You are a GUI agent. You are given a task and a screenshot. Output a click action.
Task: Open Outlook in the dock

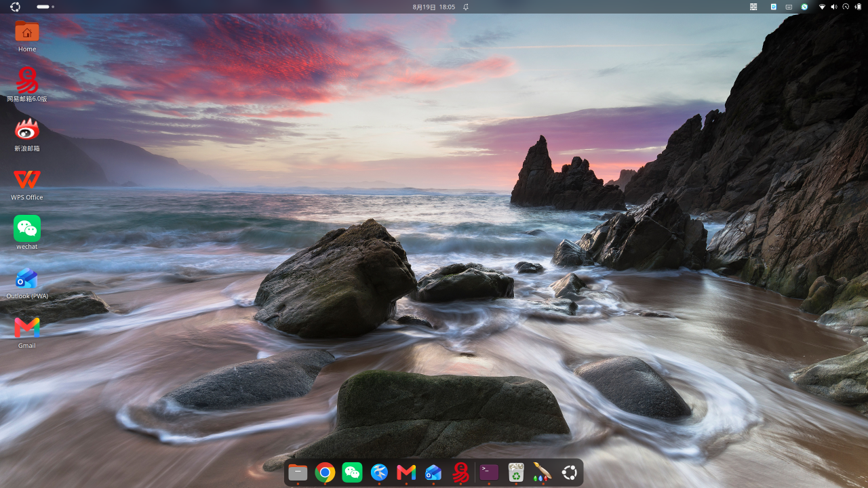(x=433, y=472)
